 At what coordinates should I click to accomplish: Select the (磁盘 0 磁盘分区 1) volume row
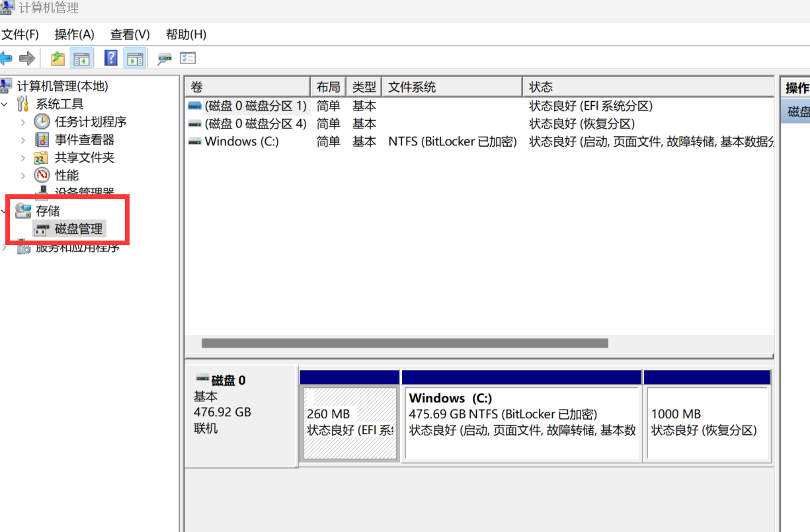pyautogui.click(x=479, y=106)
